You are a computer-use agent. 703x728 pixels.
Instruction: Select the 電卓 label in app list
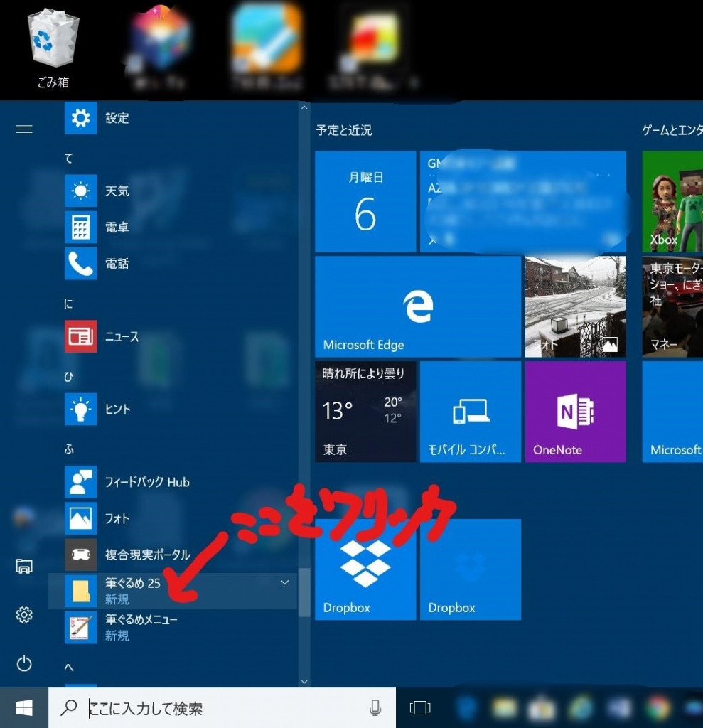117,227
